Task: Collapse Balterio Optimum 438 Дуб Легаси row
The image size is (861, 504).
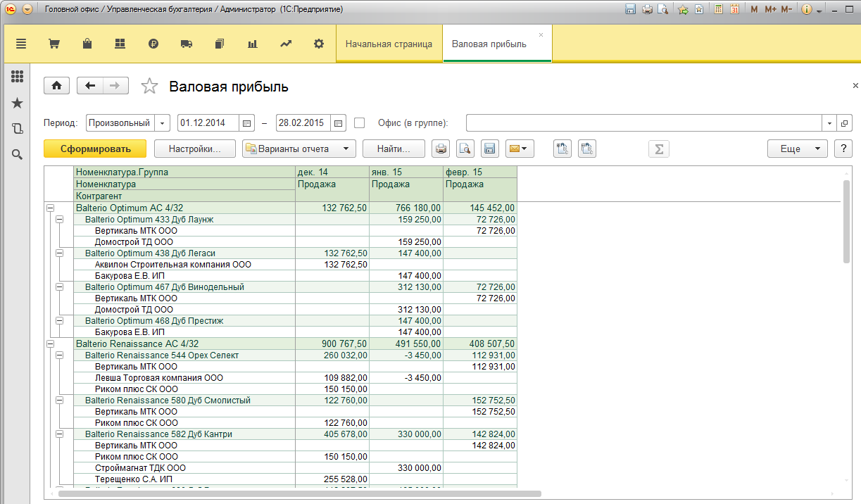Action: tap(59, 253)
